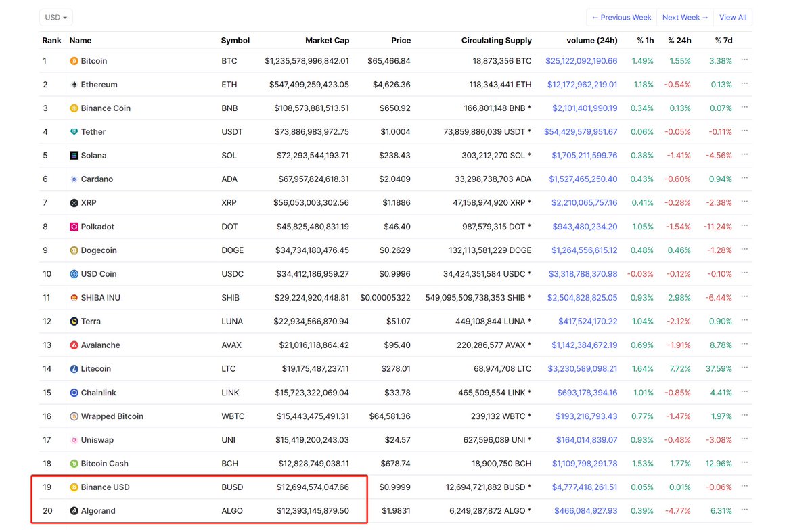Click the Wrapped Bitcoin logo icon
The height and width of the screenshot is (530, 812).
pos(74,416)
